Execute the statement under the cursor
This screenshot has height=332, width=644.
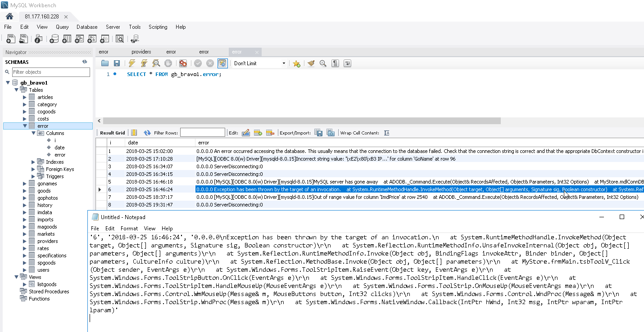[144, 63]
